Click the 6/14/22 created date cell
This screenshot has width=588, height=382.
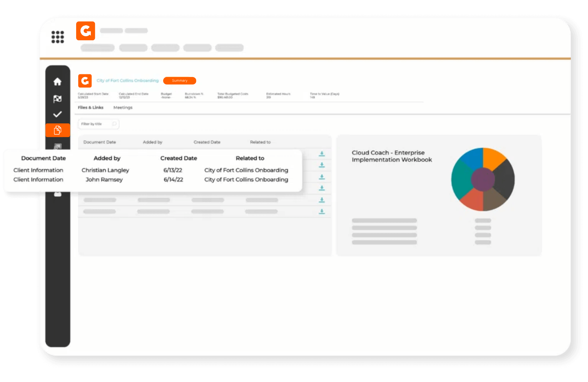(173, 180)
